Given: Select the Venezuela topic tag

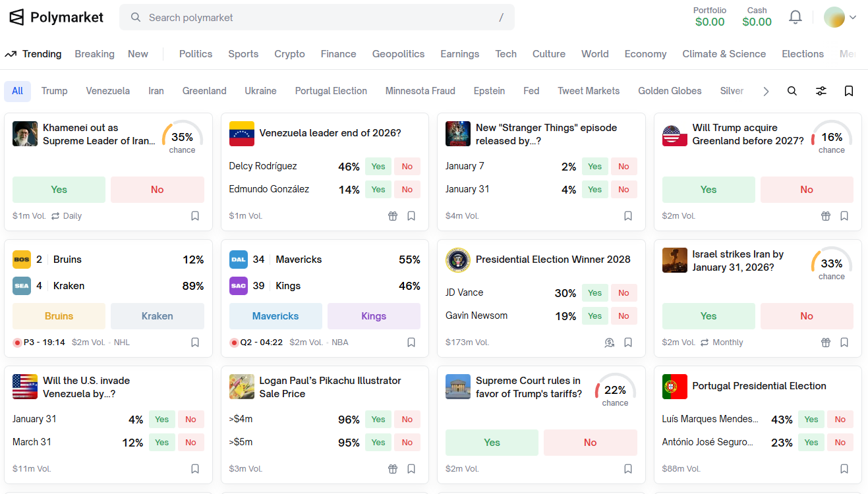Looking at the screenshot, I should point(108,91).
